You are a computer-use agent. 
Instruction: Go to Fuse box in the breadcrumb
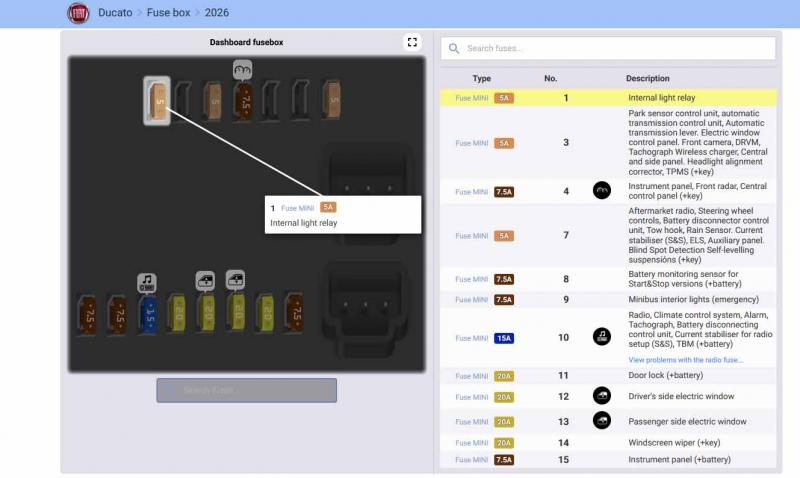(168, 13)
